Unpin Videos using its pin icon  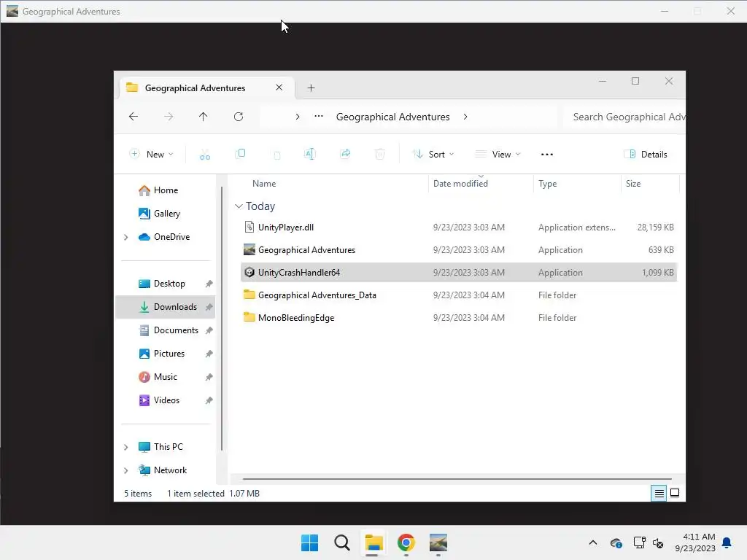coord(209,400)
